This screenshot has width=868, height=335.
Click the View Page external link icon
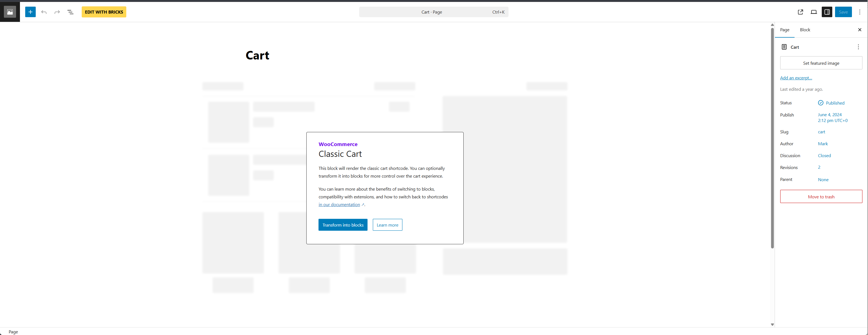click(x=800, y=12)
